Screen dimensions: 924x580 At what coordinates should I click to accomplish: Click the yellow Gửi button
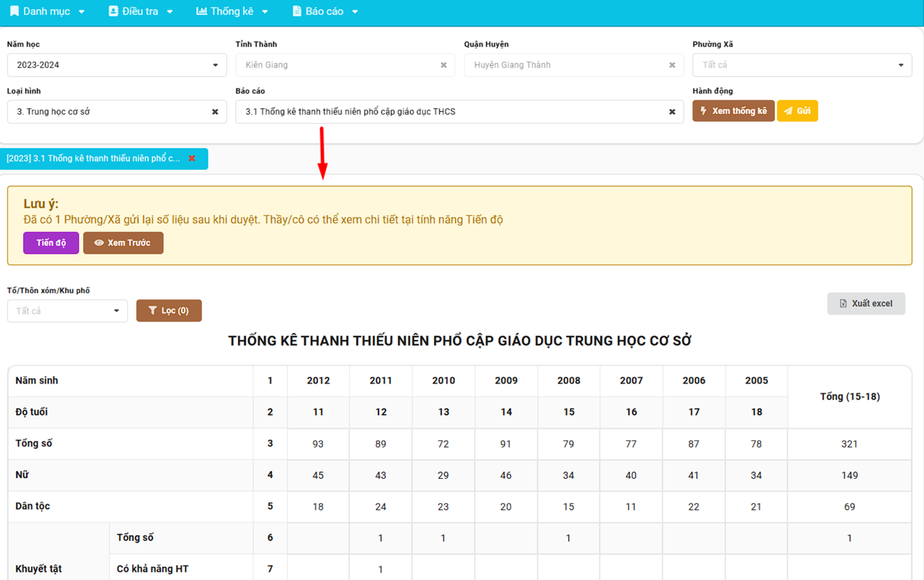coord(797,111)
